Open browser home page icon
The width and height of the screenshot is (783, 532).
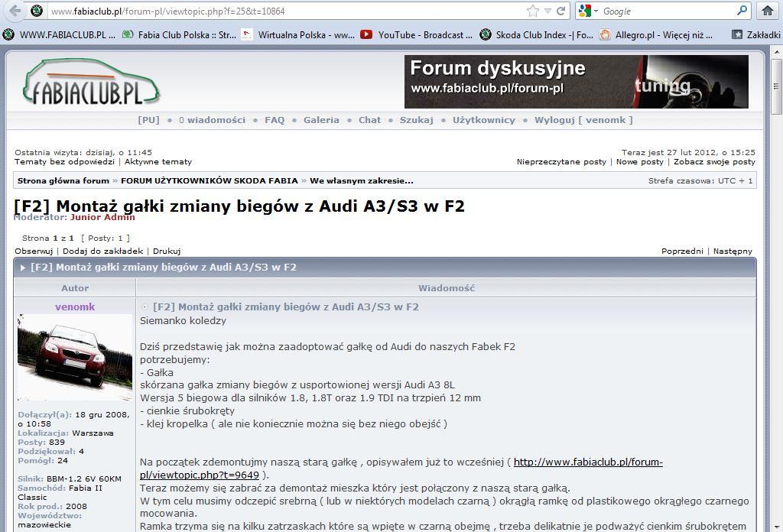(768, 11)
